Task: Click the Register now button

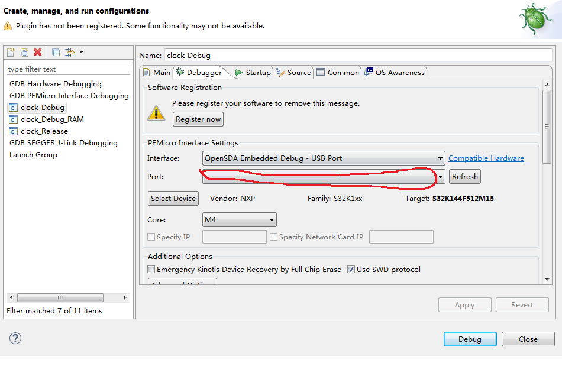Action: tap(198, 119)
